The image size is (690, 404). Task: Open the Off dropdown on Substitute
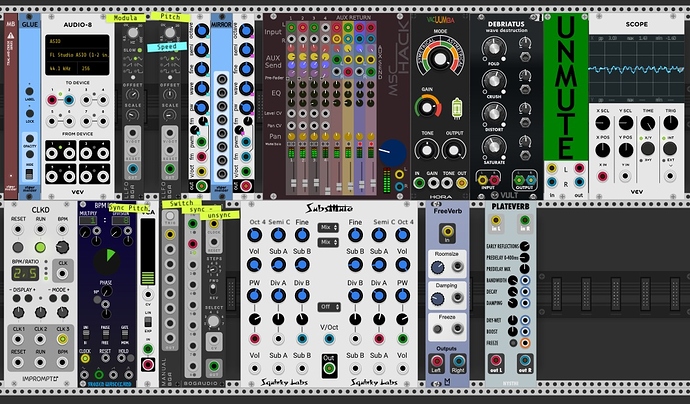[x=328, y=307]
